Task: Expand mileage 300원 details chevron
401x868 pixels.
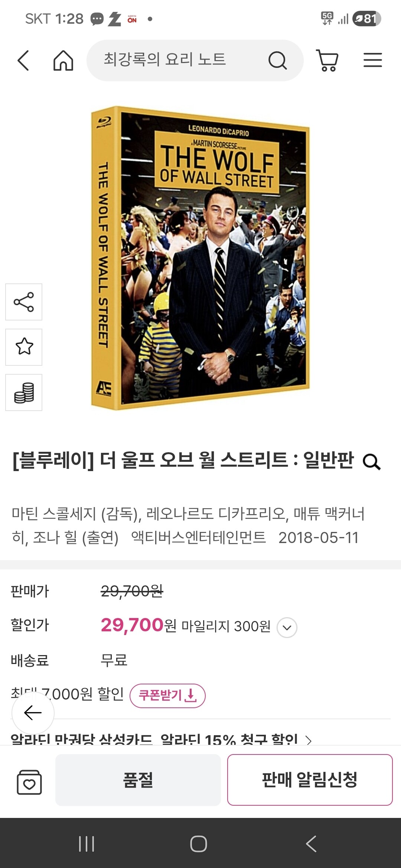Action: click(x=287, y=628)
